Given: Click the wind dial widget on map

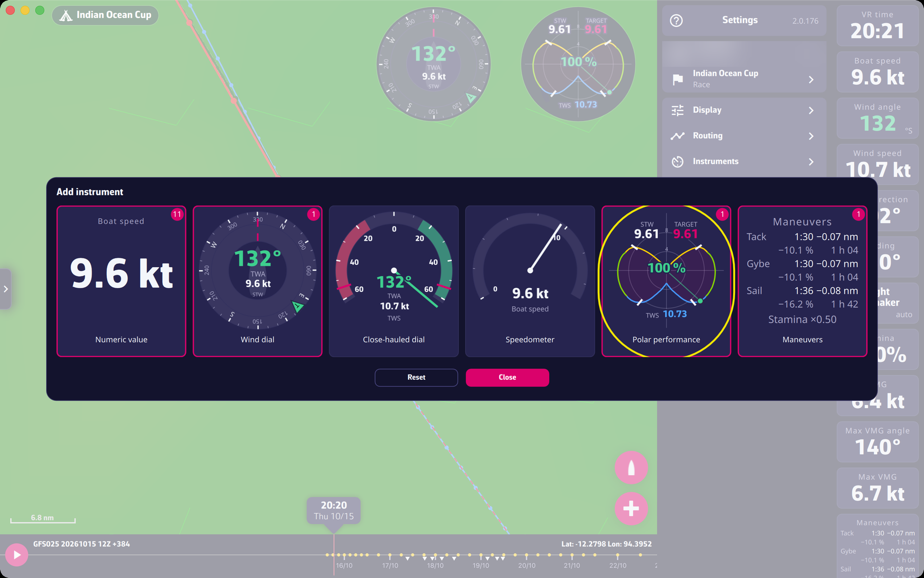Looking at the screenshot, I should 434,64.
